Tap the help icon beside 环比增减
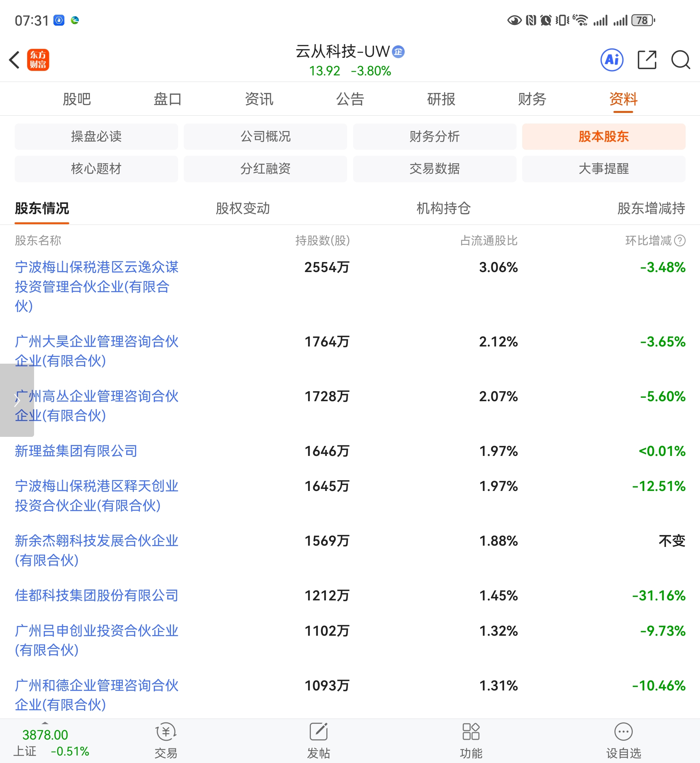 680,241
